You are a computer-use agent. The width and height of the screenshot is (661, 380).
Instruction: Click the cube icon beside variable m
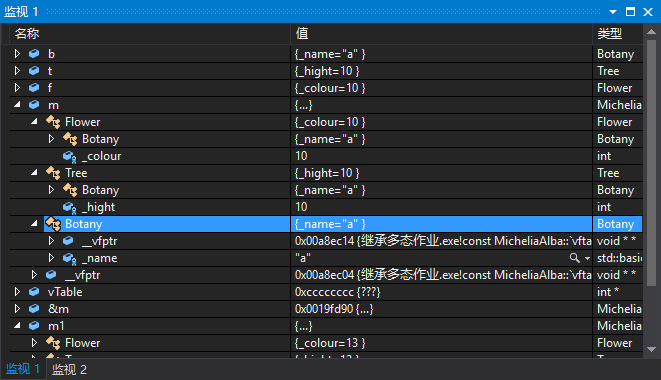[34, 105]
